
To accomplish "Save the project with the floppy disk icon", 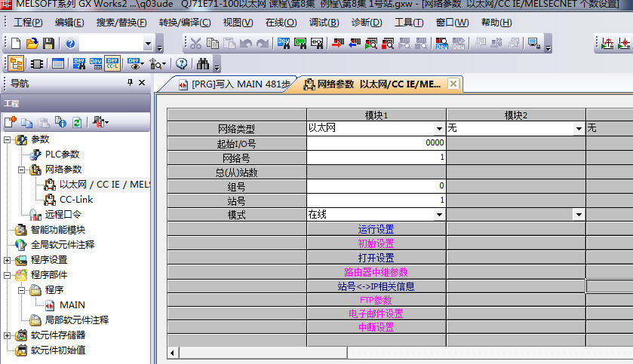I will click(48, 43).
